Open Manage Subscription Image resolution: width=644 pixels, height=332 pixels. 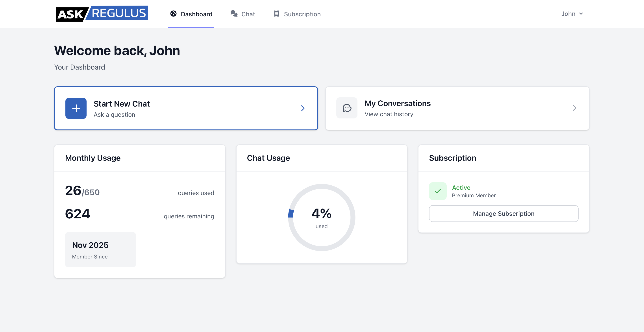point(503,213)
